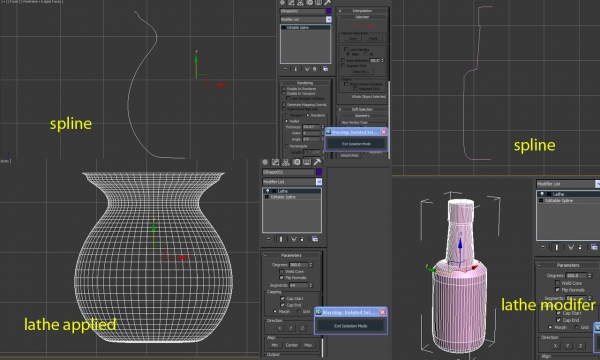600x360 pixels.
Task: Toggle the Lathe lightbulb in the bottle modifier stack
Action: pos(542,194)
